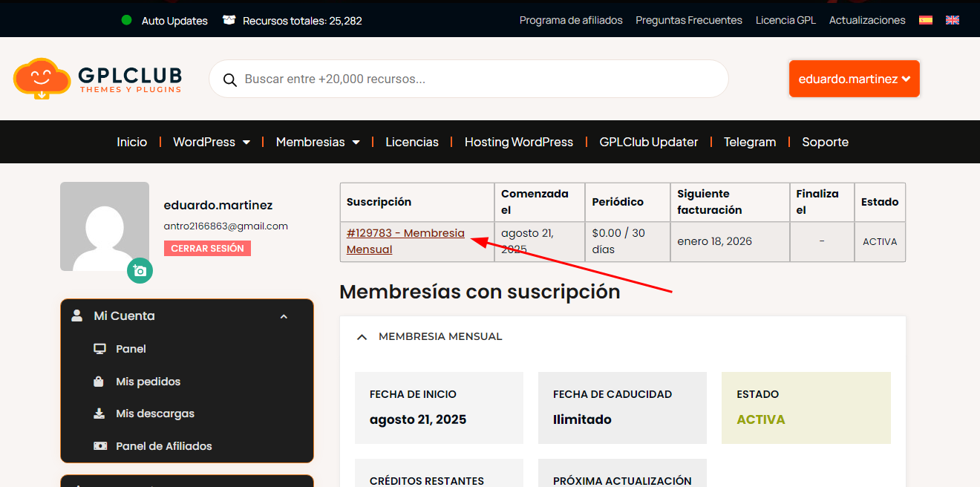Click Recursos totales: 25,282 text
This screenshot has width=980, height=487.
pos(302,21)
